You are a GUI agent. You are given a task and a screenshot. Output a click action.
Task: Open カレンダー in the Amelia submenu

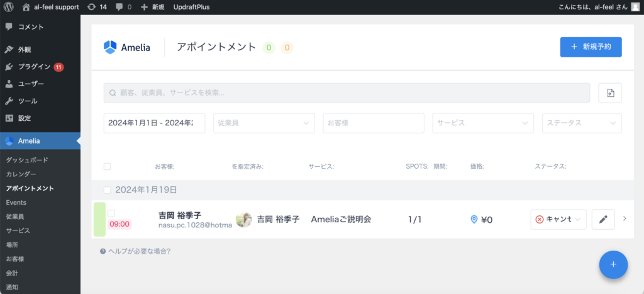pos(21,174)
